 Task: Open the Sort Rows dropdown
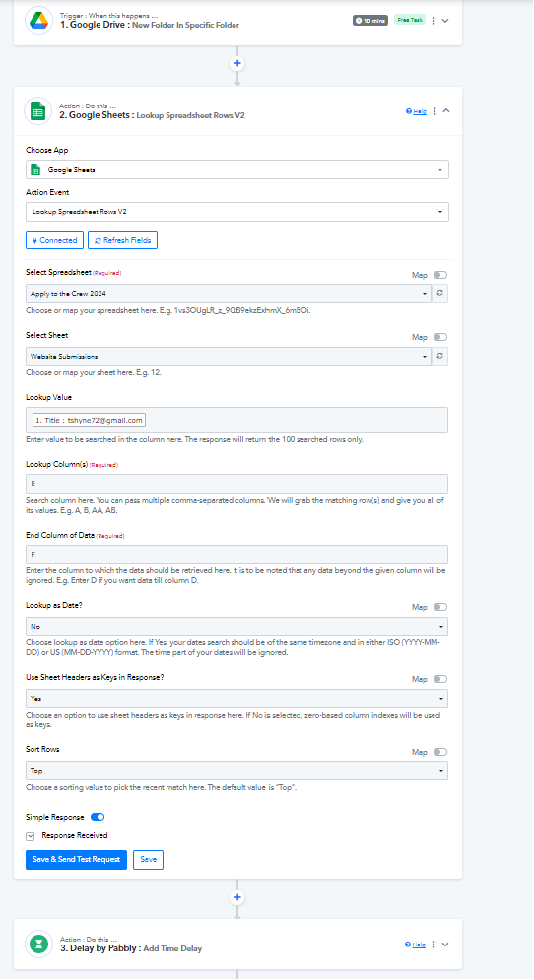click(x=237, y=771)
